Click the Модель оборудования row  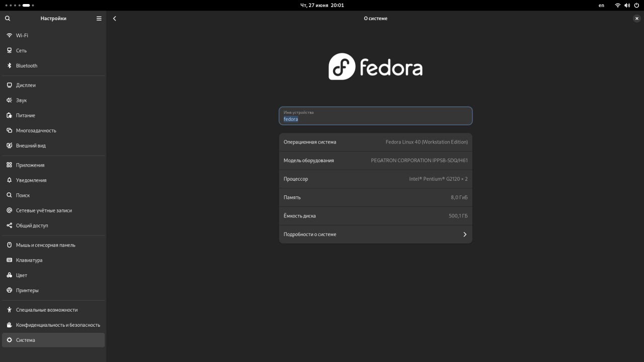[x=375, y=161]
